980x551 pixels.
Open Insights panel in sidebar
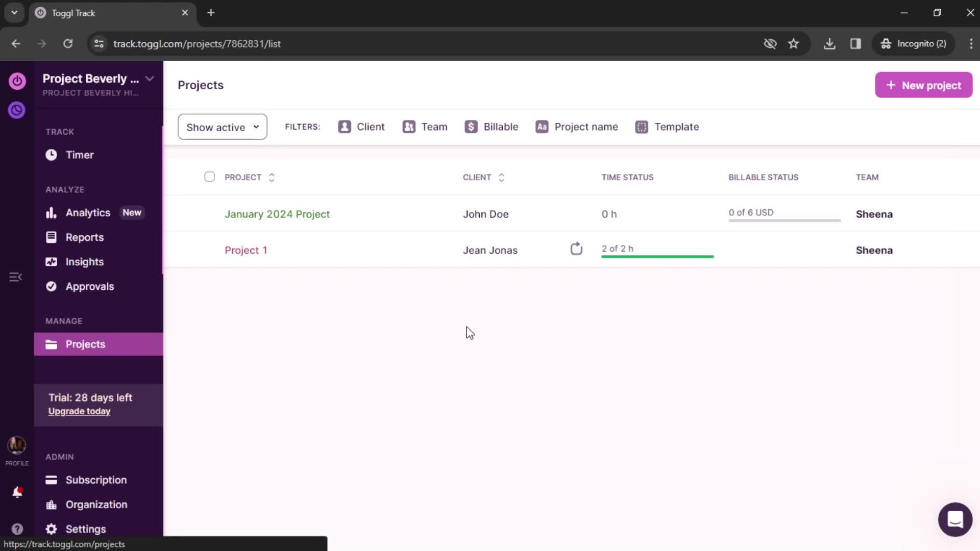(84, 262)
